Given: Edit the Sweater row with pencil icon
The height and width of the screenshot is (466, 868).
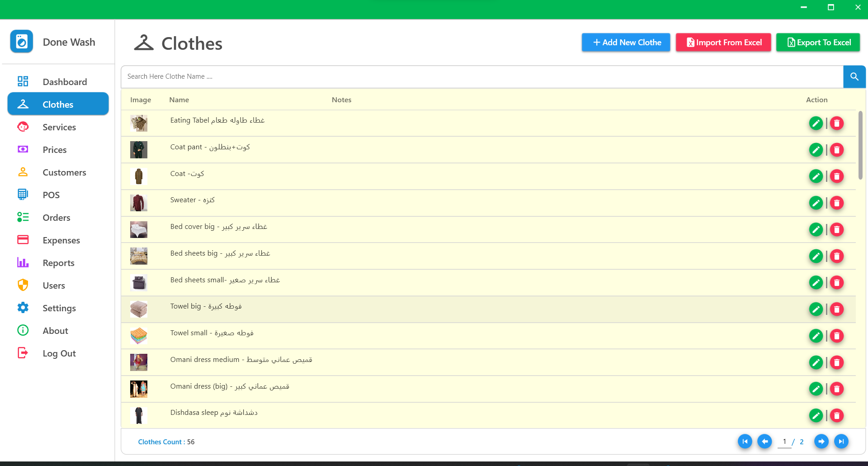Looking at the screenshot, I should pyautogui.click(x=816, y=203).
